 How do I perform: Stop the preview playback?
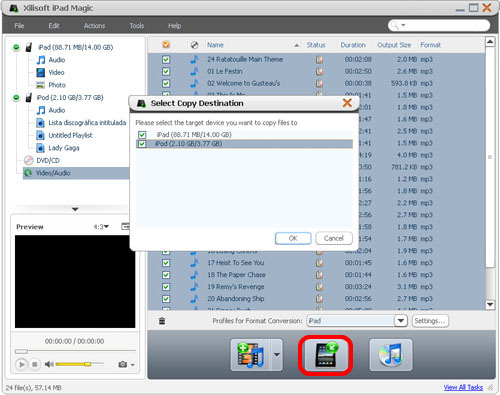(34, 364)
